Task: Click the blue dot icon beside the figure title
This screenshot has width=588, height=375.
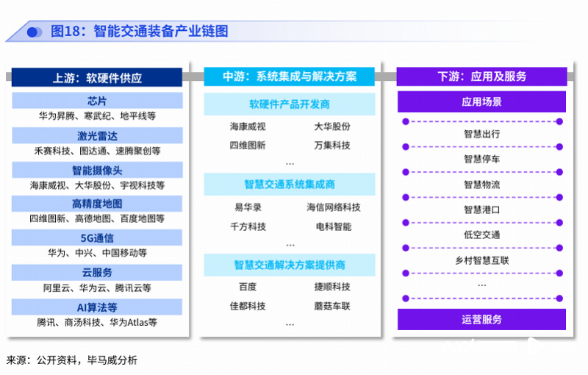Action: coord(34,32)
